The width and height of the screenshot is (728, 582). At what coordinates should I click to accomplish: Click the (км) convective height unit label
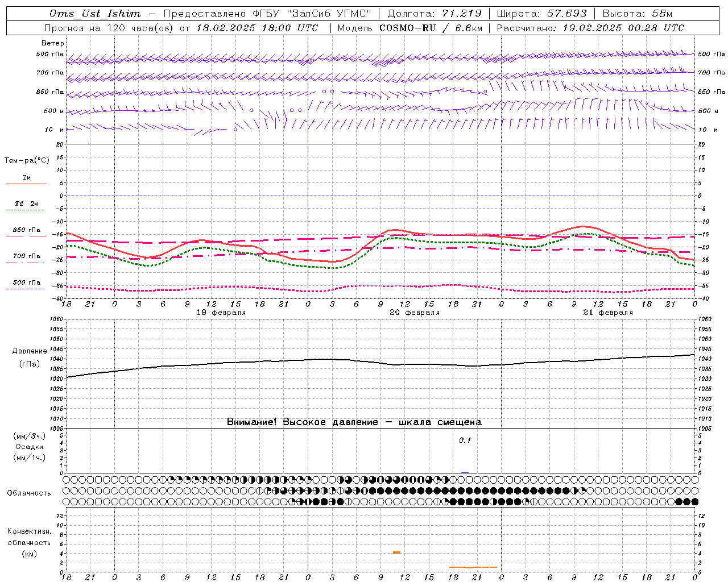click(x=30, y=554)
